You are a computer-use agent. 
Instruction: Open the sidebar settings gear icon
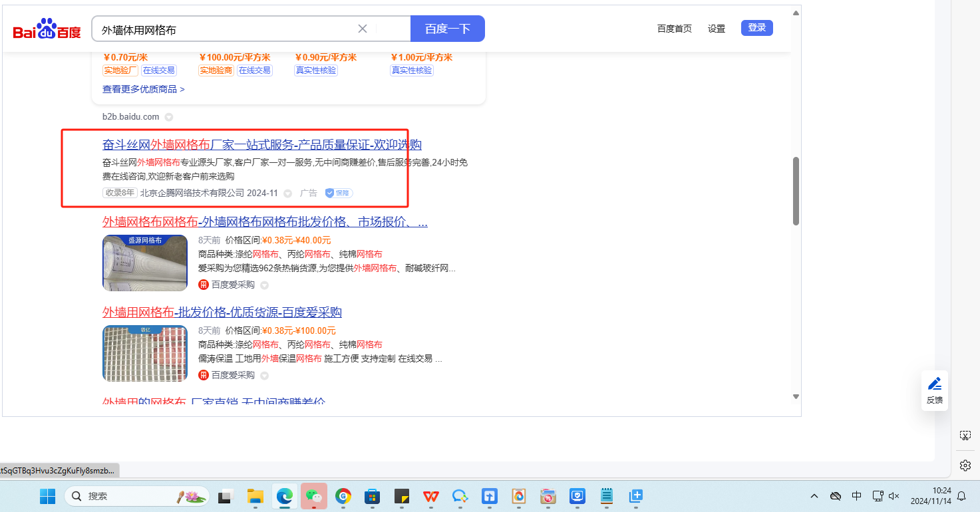pos(965,465)
